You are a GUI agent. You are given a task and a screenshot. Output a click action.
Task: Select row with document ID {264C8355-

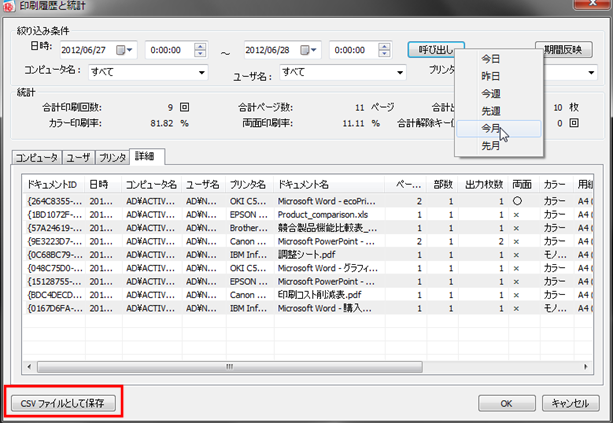point(308,201)
